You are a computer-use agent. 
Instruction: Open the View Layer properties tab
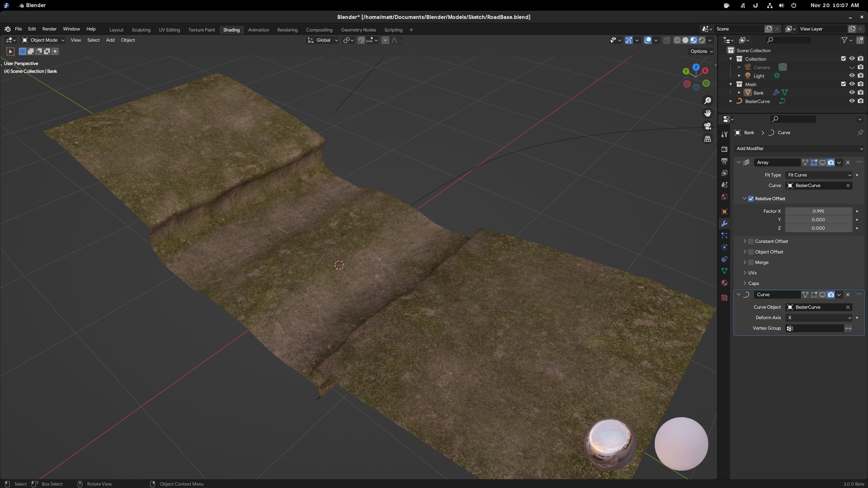(724, 173)
